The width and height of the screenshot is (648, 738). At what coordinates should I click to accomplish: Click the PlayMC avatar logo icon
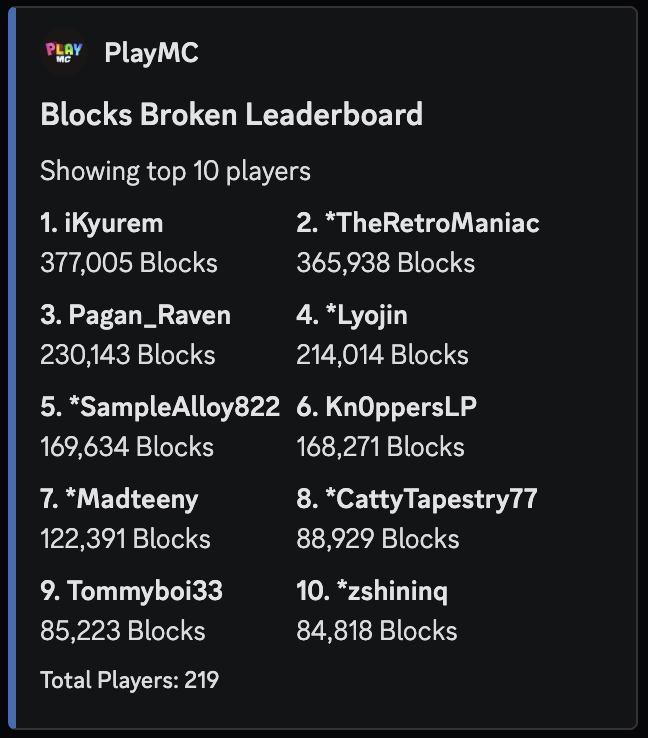point(64,52)
